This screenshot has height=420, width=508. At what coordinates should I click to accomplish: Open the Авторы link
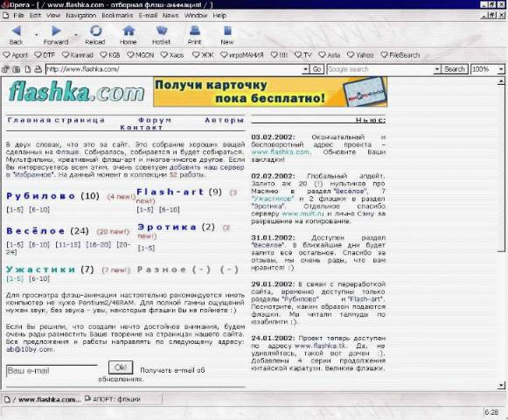(x=224, y=120)
